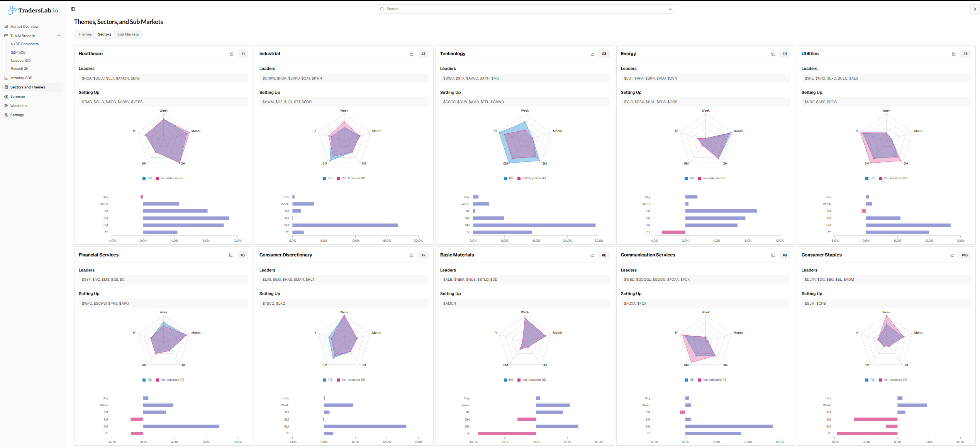Click the RS blue swatch in Utilities legend
Viewport: 980px width, 448px height.
[x=867, y=178]
